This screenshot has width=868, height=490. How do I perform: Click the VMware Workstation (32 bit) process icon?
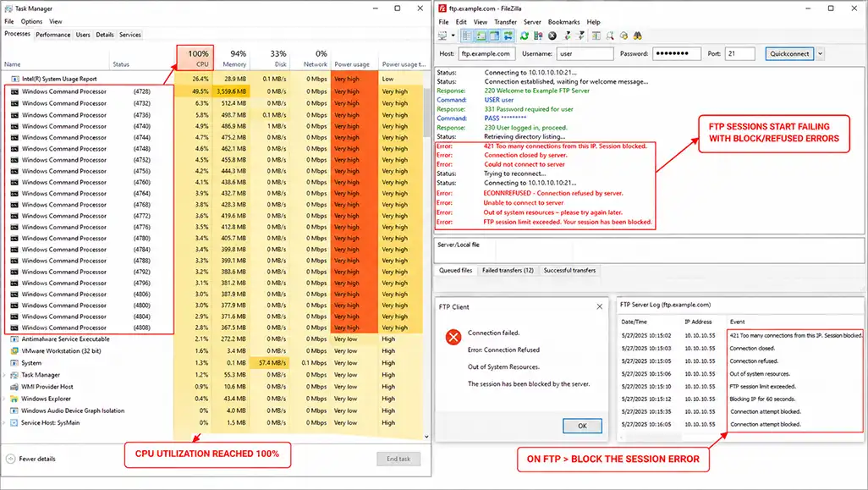point(14,351)
